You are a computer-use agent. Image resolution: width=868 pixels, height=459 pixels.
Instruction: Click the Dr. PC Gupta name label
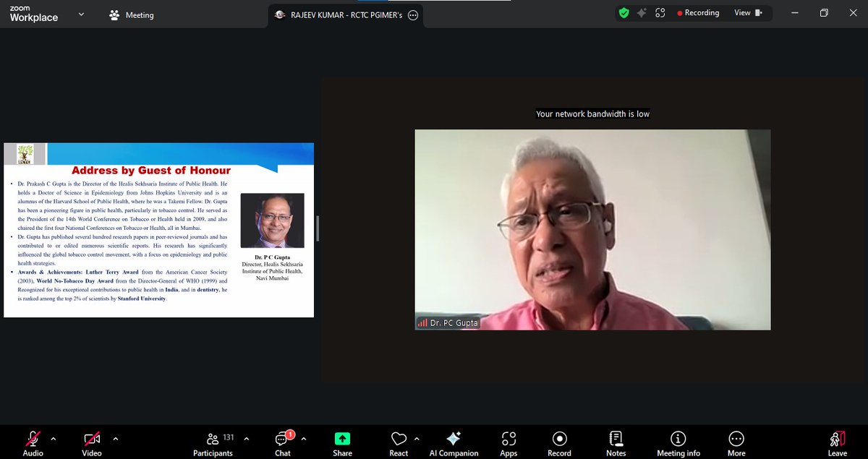(447, 323)
